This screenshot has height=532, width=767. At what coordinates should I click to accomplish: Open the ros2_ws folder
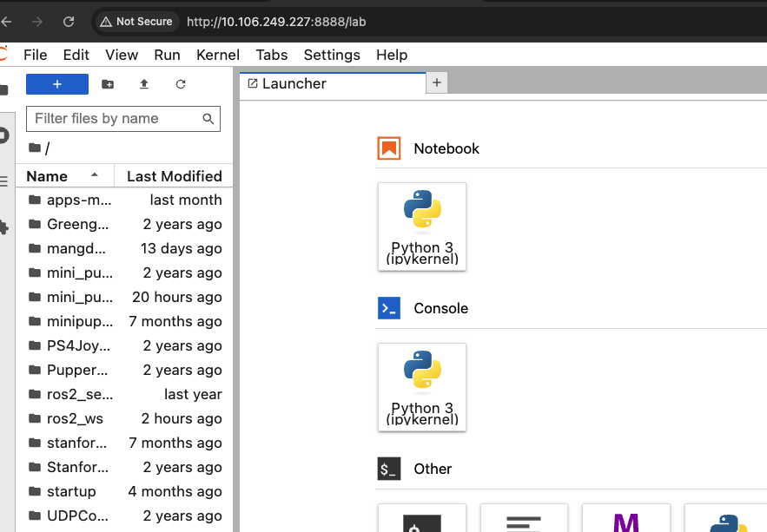(75, 418)
